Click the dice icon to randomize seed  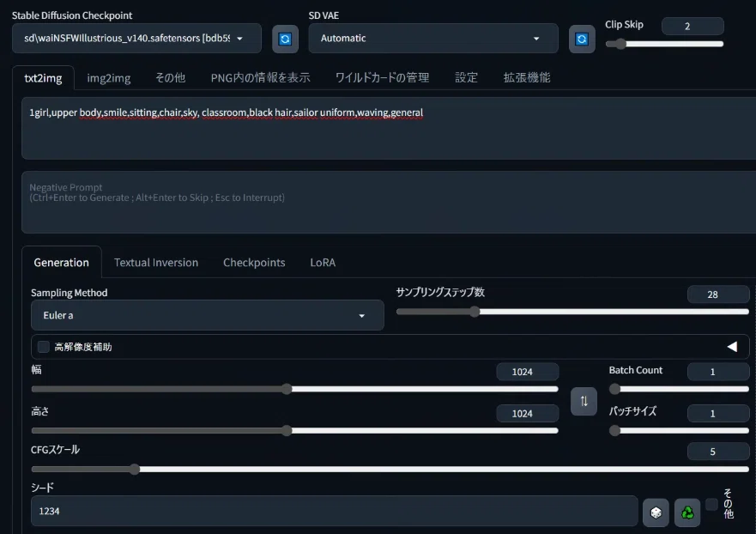(656, 513)
